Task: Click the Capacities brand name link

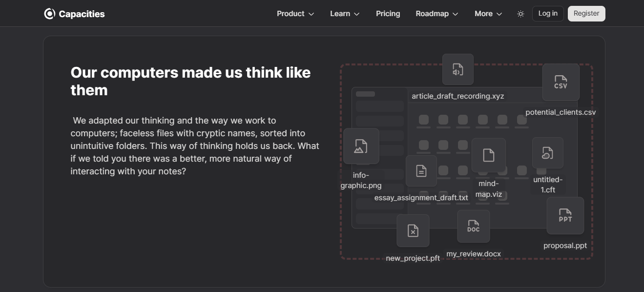Action: (82, 14)
